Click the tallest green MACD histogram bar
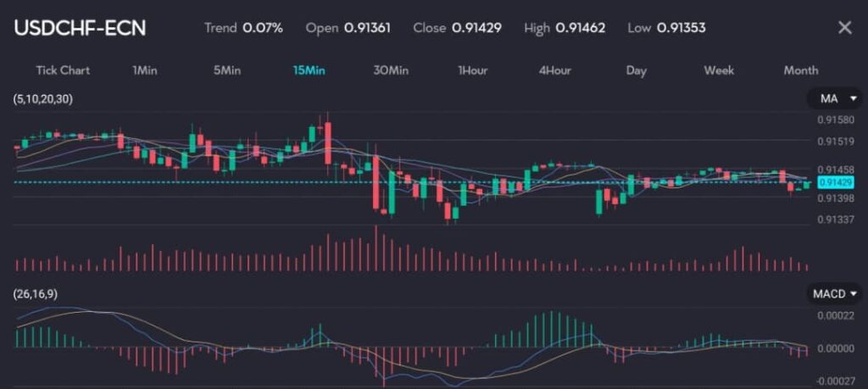 coord(548,329)
